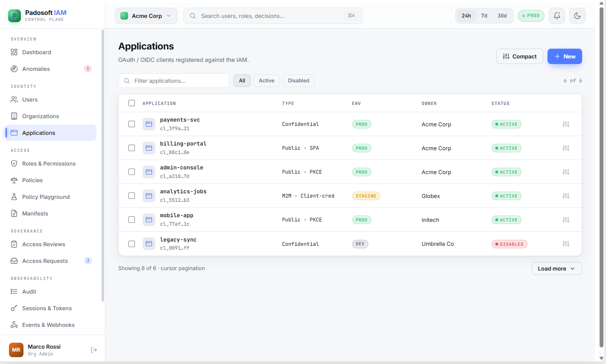Open settings sliders for legacy-sync row
606x364 pixels.
click(566, 244)
